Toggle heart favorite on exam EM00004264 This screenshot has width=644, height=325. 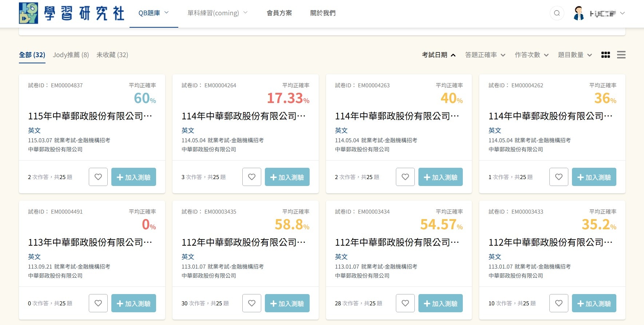[x=252, y=177]
